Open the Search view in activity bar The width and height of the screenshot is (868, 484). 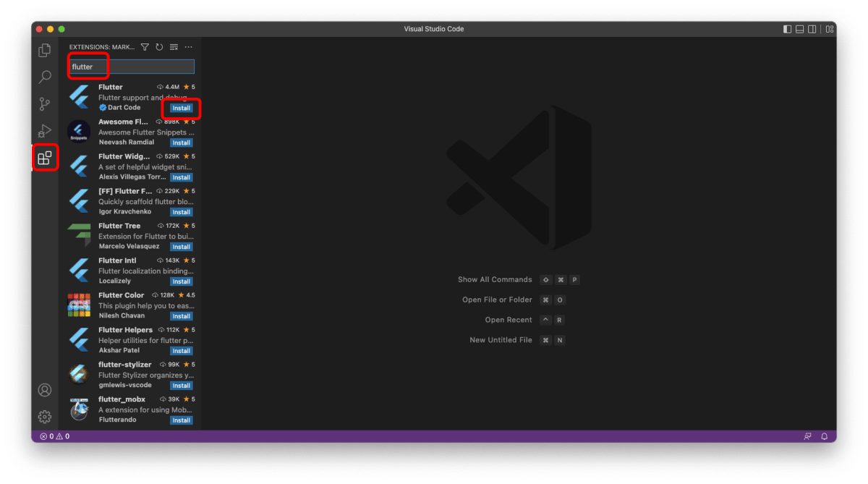[x=45, y=77]
